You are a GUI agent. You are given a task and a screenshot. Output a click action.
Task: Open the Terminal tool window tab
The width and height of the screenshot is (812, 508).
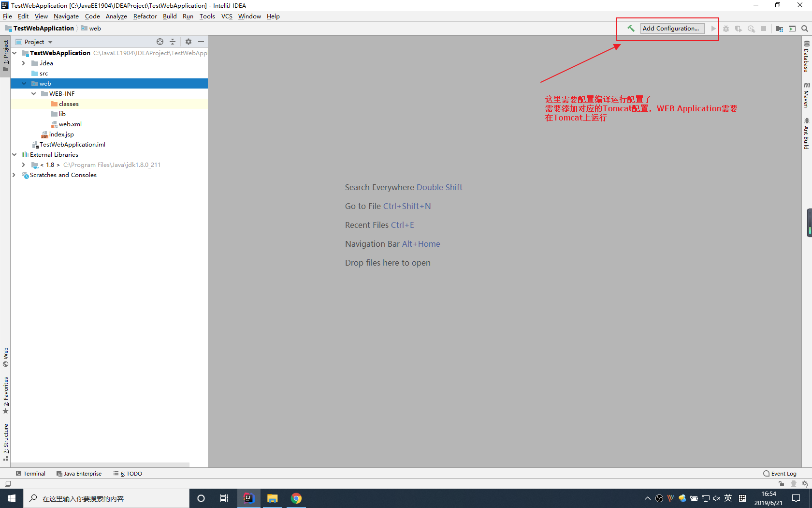pyautogui.click(x=30, y=474)
